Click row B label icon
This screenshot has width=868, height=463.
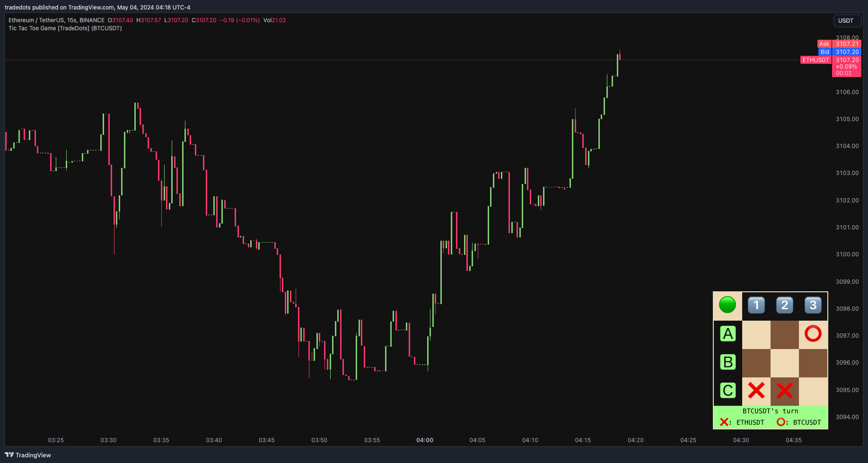728,362
